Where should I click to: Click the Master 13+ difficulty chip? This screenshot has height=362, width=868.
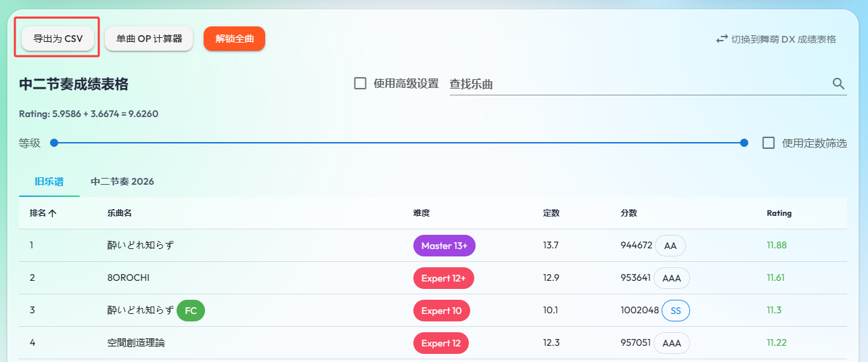(x=444, y=246)
